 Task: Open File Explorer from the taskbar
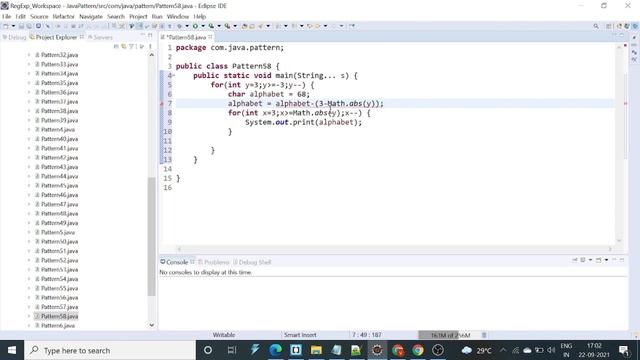316,350
